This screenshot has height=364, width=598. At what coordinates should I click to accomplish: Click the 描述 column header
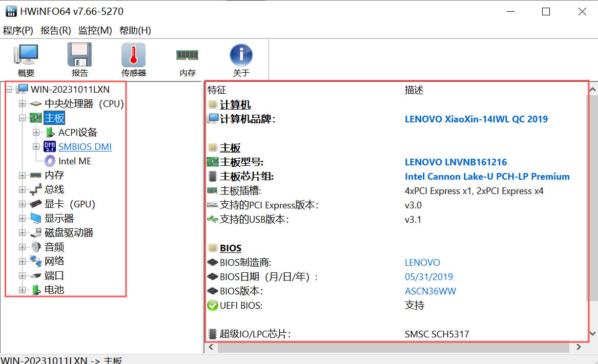tap(414, 90)
